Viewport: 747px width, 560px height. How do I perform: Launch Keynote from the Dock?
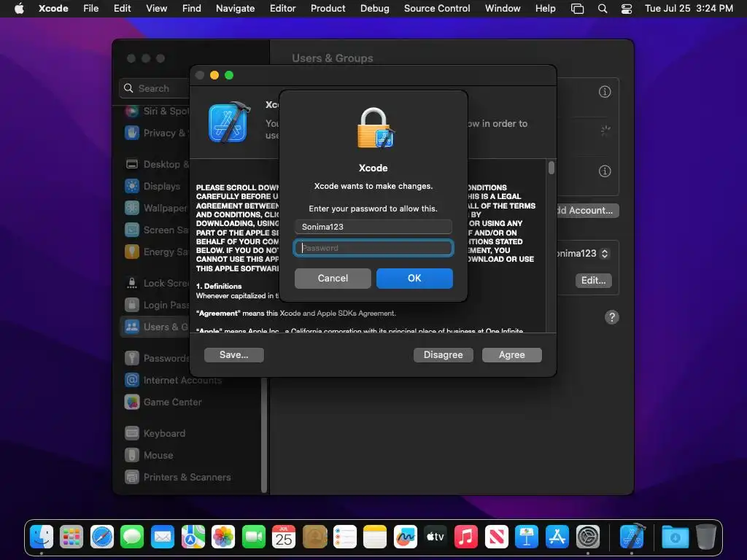[x=527, y=537]
